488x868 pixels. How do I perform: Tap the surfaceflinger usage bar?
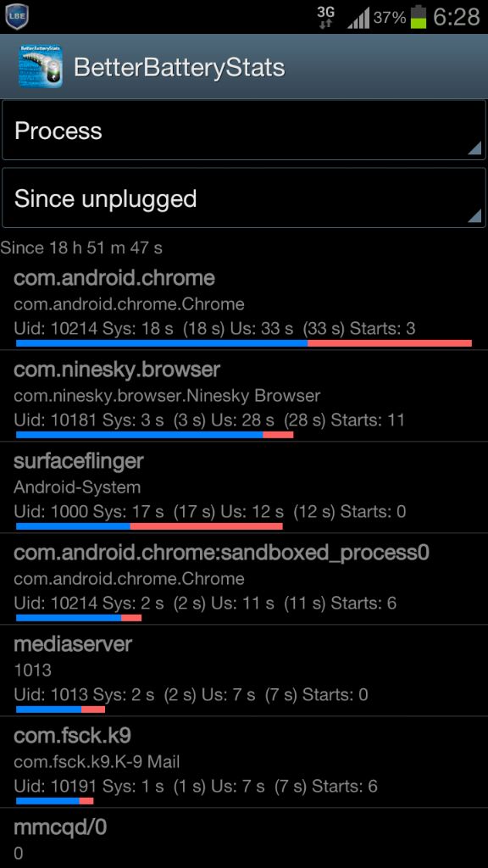(x=149, y=526)
